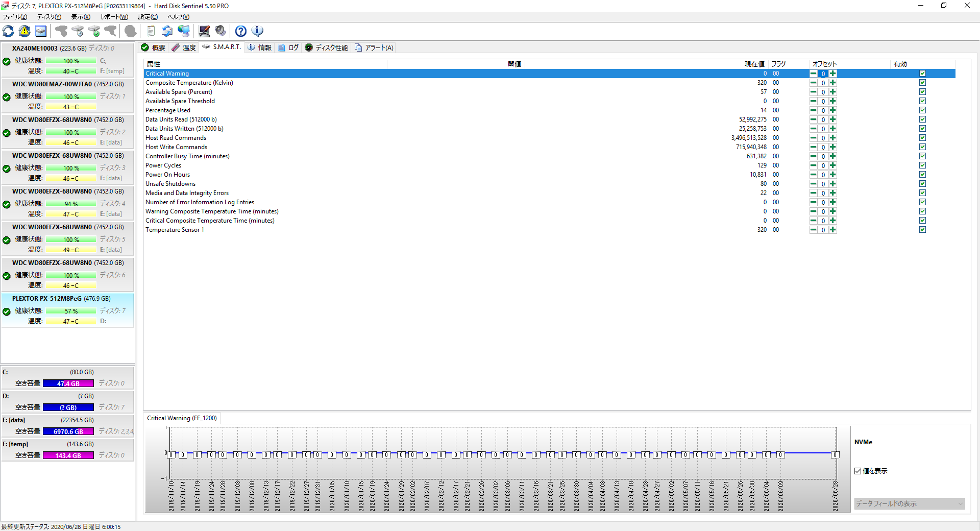Select disk XA240ME10003 in the disk list
This screenshot has width=980, height=531.
[68, 60]
